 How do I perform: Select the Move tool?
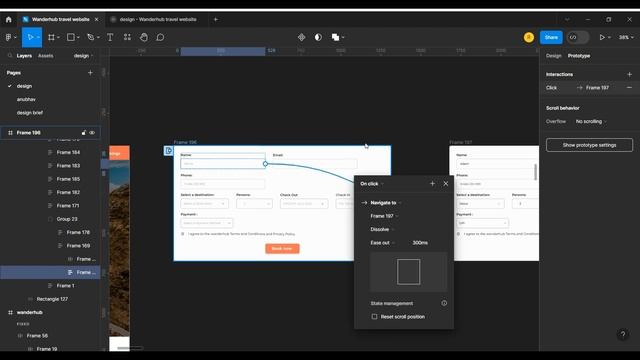[x=30, y=37]
